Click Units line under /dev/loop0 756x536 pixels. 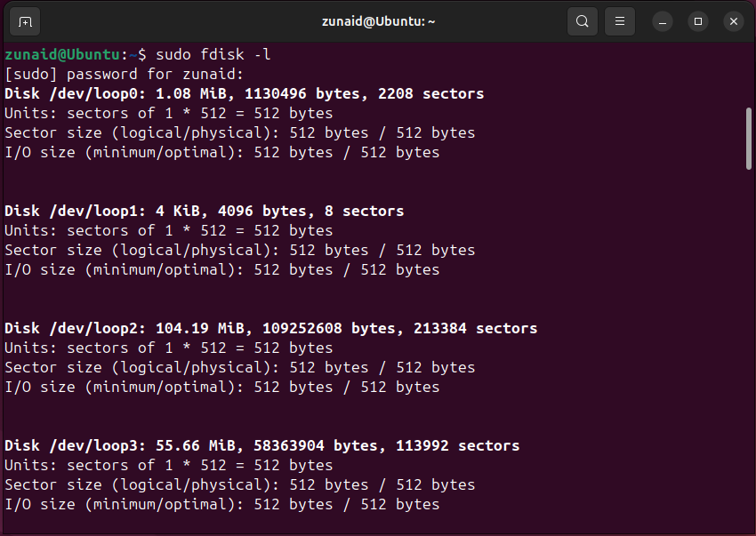pyautogui.click(x=169, y=113)
